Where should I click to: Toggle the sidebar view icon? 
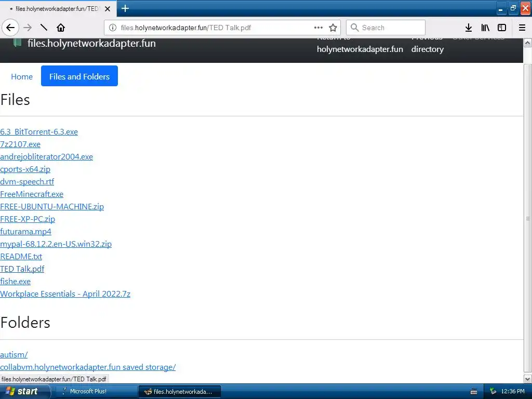502,28
